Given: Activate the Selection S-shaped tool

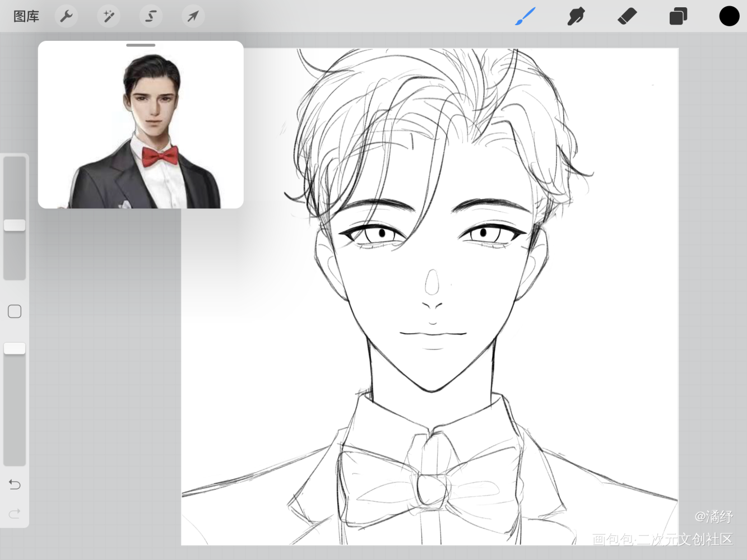Looking at the screenshot, I should pos(151,16).
